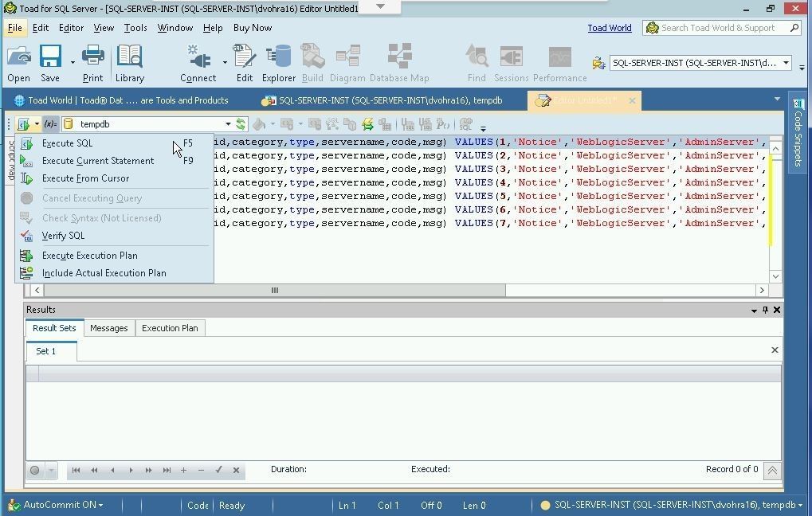Click the editor horizontal scrollbar thumb

point(275,290)
